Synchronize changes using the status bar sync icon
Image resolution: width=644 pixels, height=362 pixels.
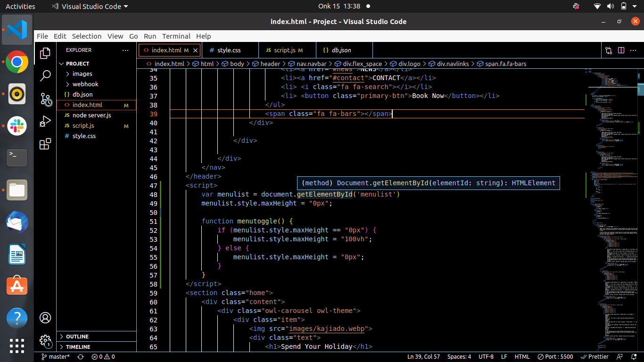[x=81, y=357]
